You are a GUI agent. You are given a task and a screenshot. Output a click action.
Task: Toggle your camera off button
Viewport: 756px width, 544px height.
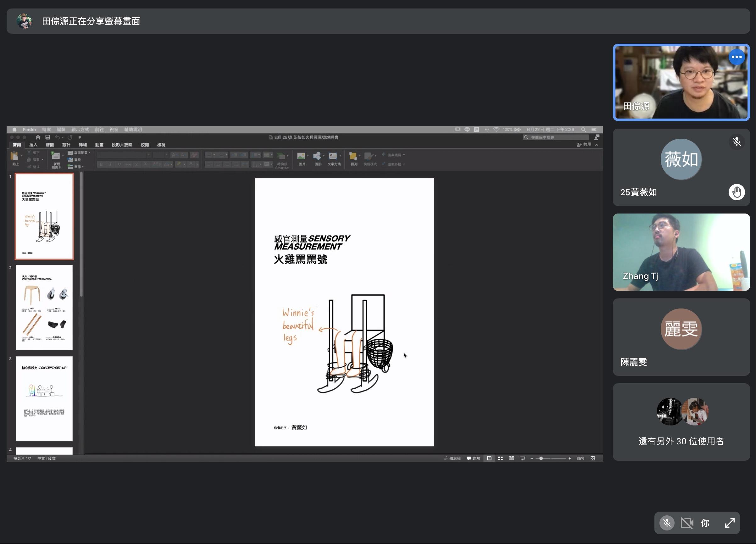tap(687, 523)
